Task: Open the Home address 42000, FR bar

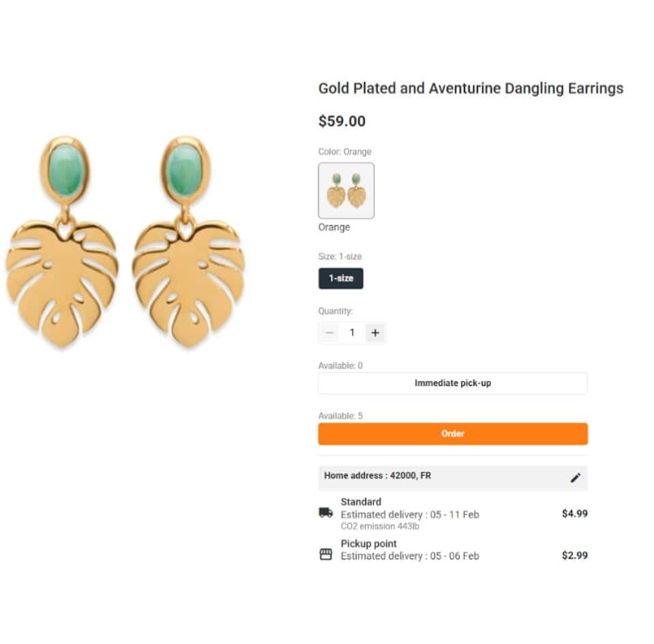Action: coord(453,478)
